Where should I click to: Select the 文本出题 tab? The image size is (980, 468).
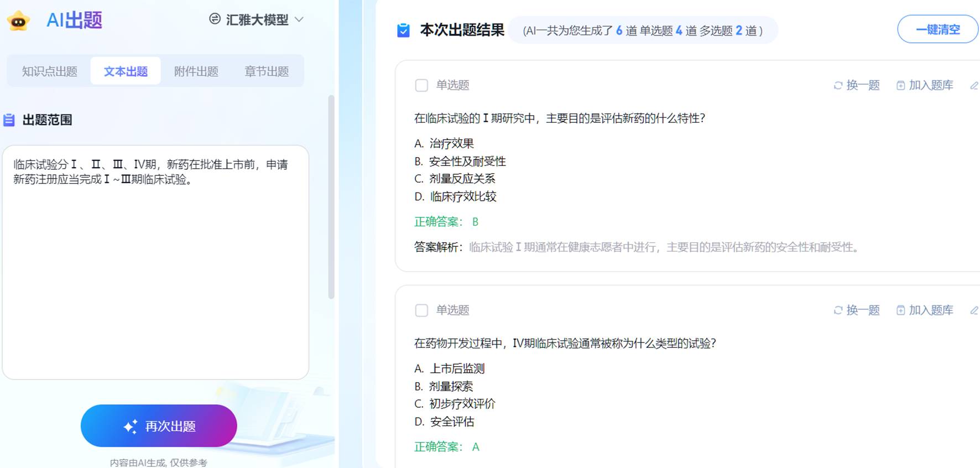[x=126, y=71]
